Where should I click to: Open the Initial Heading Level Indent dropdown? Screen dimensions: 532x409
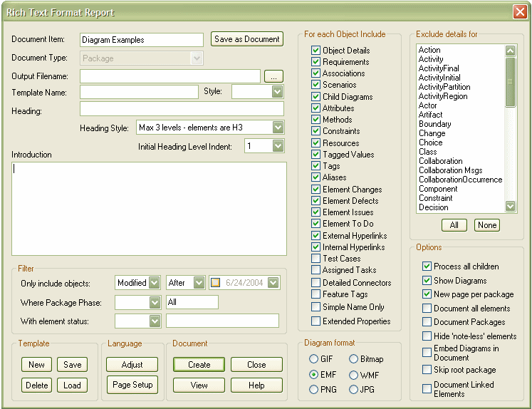coord(278,146)
